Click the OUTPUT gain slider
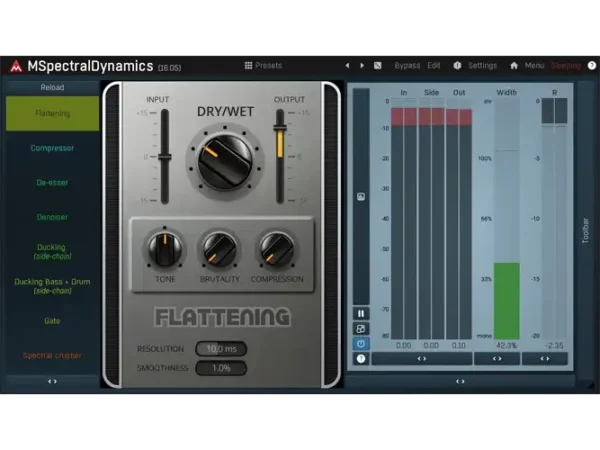 [x=280, y=157]
